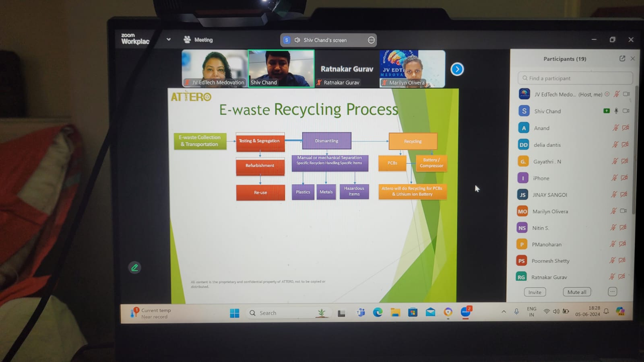Click Copilot icon in taskbar corner
Image resolution: width=644 pixels, height=362 pixels.
click(620, 311)
